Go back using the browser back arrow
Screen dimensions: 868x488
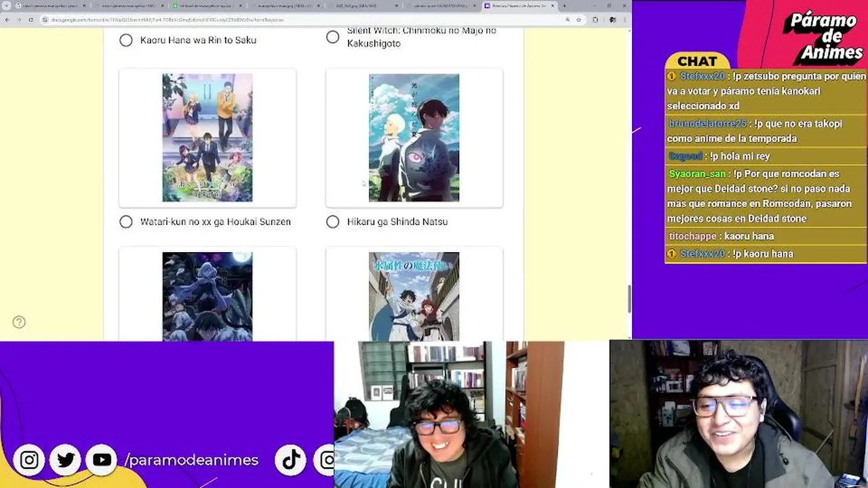point(7,20)
